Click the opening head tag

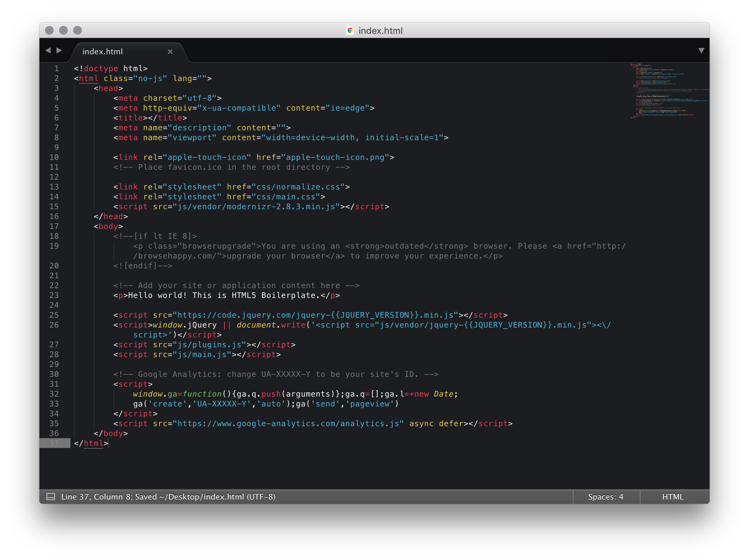[108, 88]
